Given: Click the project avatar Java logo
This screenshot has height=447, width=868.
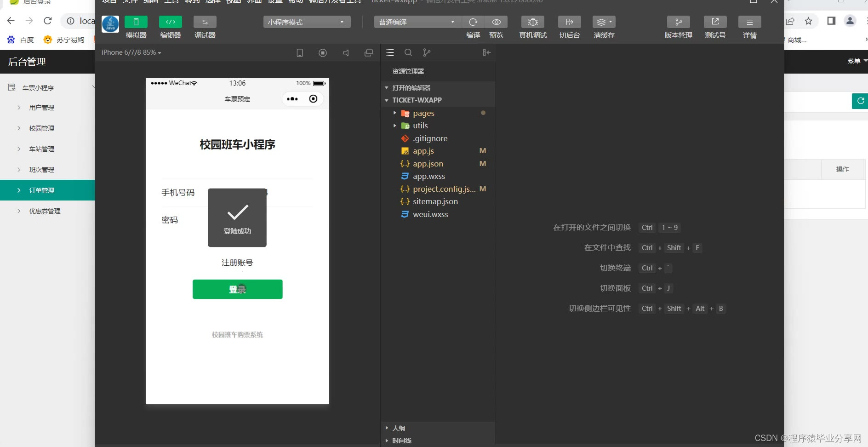Looking at the screenshot, I should pyautogui.click(x=110, y=24).
